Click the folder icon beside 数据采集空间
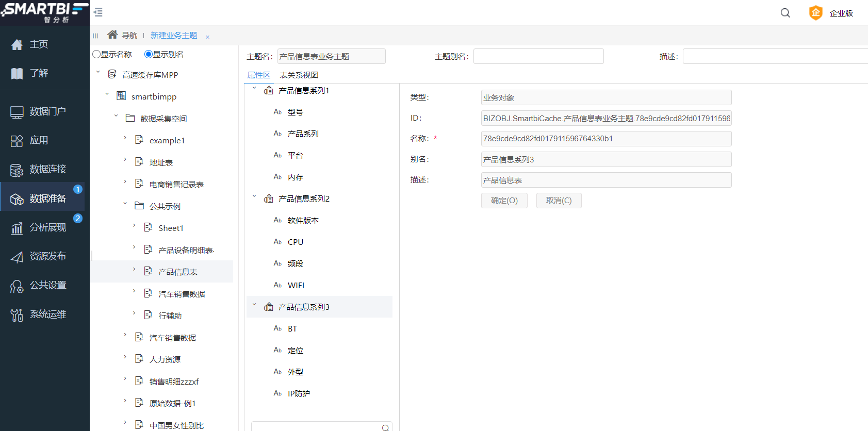The width and height of the screenshot is (868, 431). pyautogui.click(x=130, y=118)
